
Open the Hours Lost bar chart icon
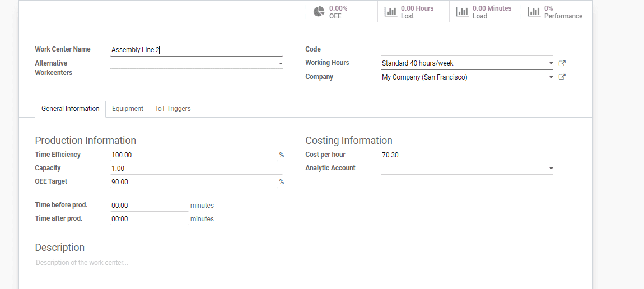click(x=390, y=12)
